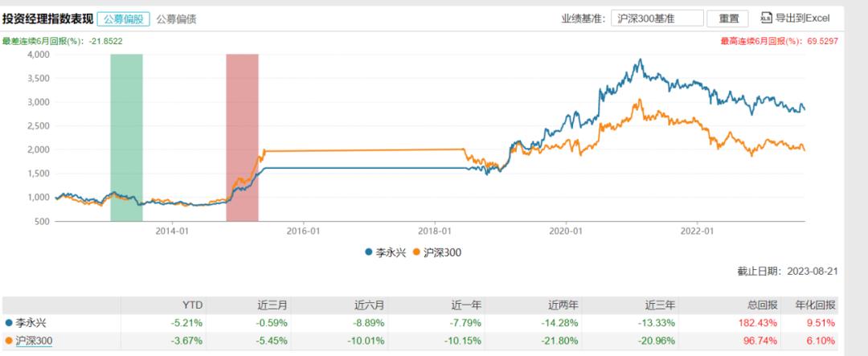Click the YTD column header

pyautogui.click(x=193, y=305)
